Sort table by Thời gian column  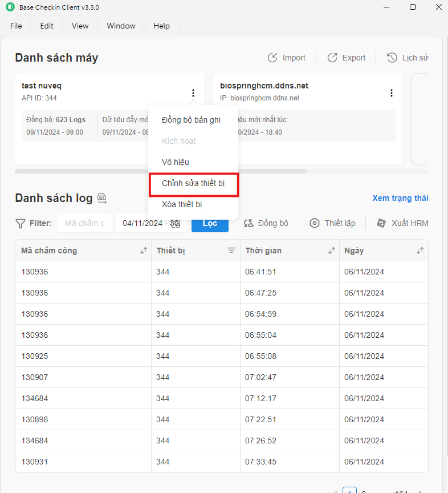pos(331,250)
